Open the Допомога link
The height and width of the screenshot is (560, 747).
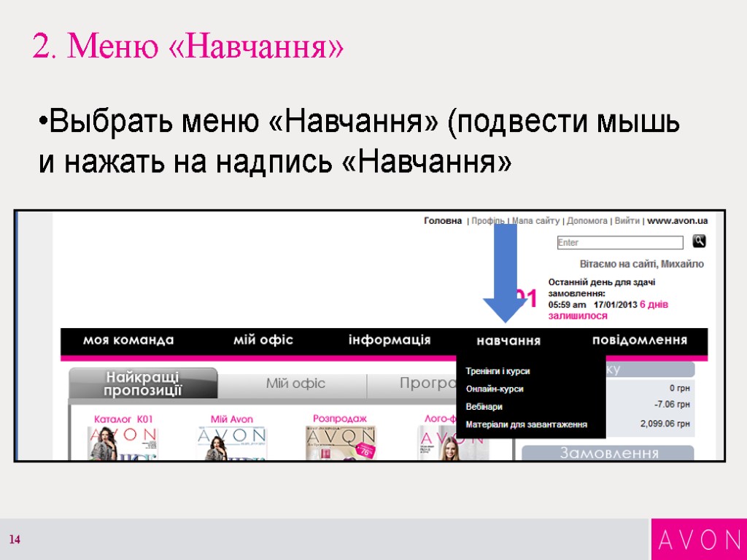(587, 221)
